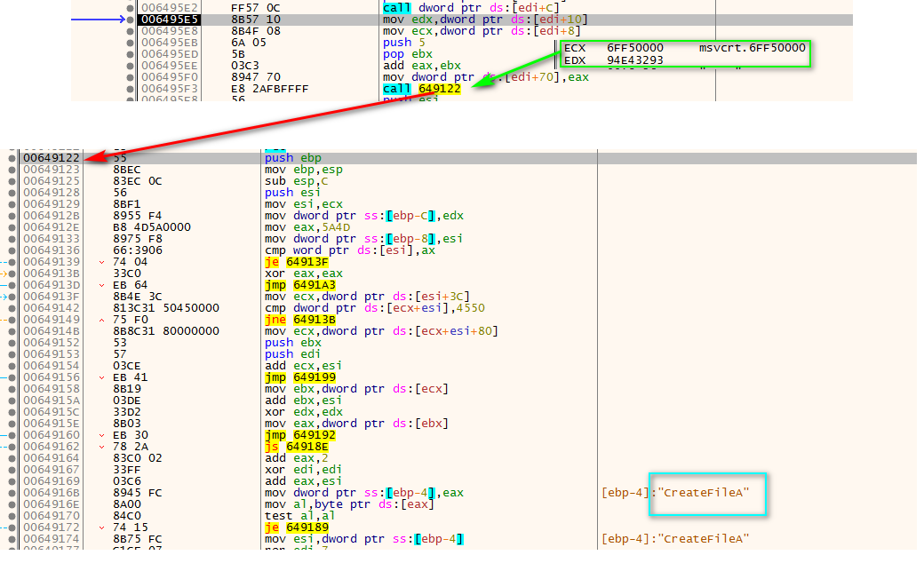Click the 'add ecx,esi' instruction
Viewport: 924px width, 579px height.
(304, 366)
